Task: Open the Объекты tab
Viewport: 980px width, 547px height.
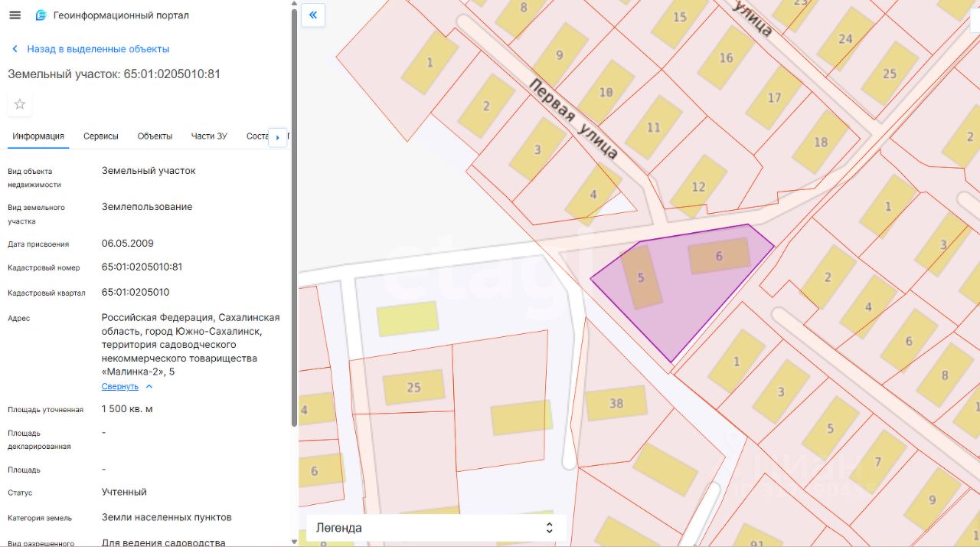Action: [155, 136]
